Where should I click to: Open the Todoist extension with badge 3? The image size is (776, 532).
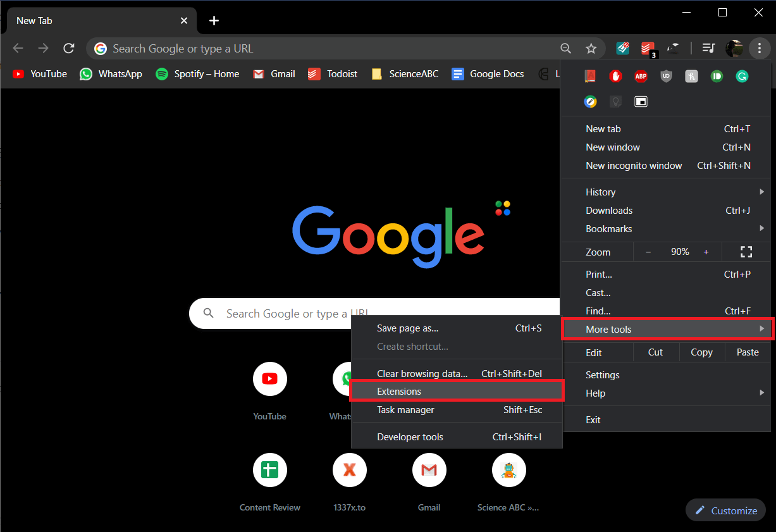[x=648, y=48]
